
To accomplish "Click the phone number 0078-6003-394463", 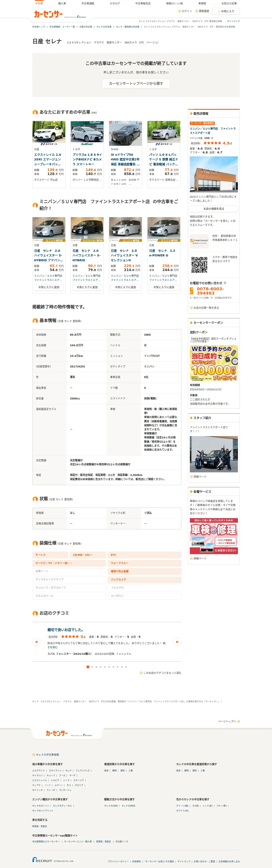I will point(210,291).
